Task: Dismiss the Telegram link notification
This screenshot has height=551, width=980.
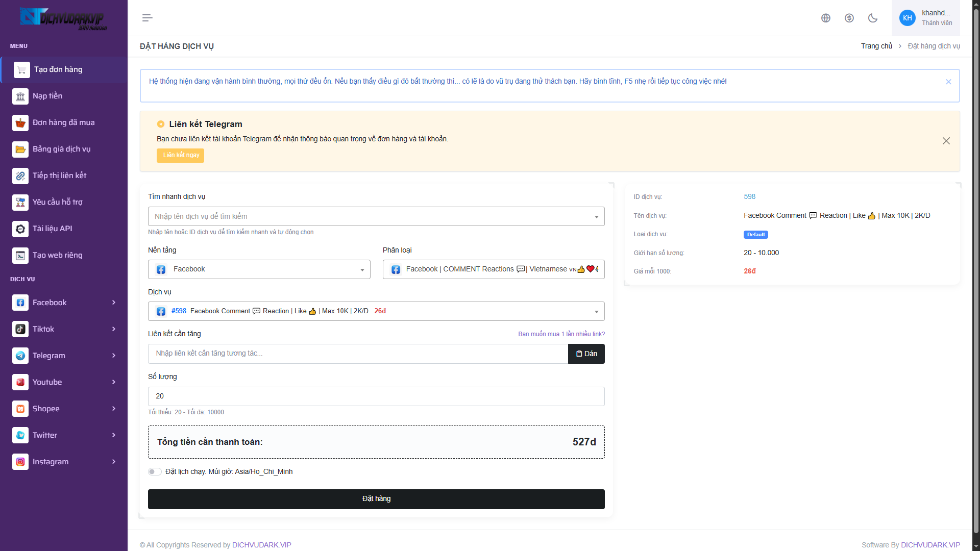Action: point(946,141)
